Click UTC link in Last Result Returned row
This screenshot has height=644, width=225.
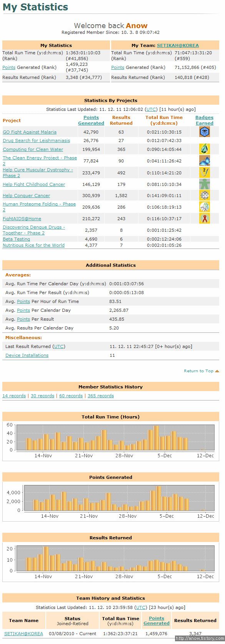click(59, 346)
